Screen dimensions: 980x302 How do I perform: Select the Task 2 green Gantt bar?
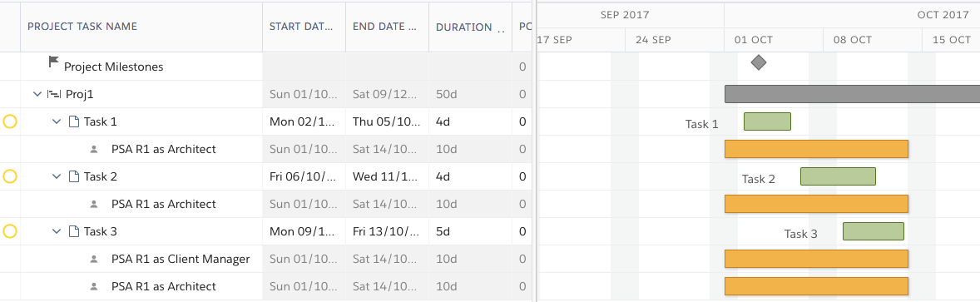click(x=838, y=176)
